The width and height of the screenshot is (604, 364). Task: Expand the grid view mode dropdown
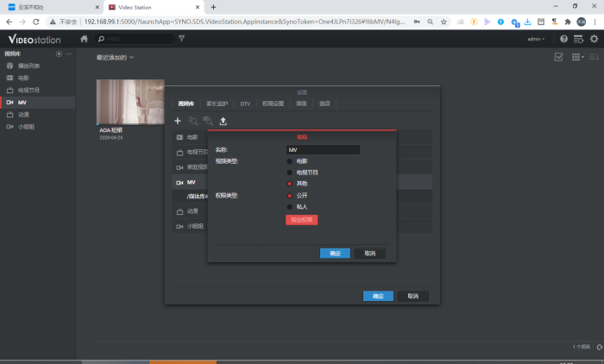tap(578, 57)
